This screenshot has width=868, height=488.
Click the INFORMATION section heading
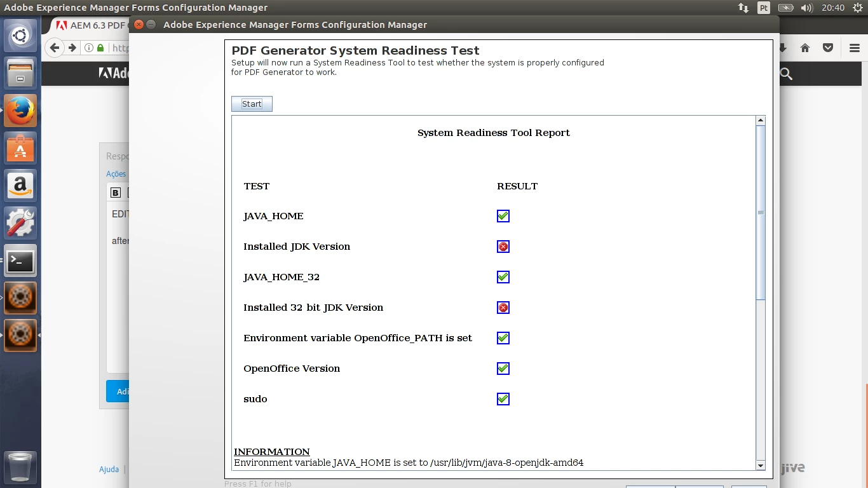(272, 452)
